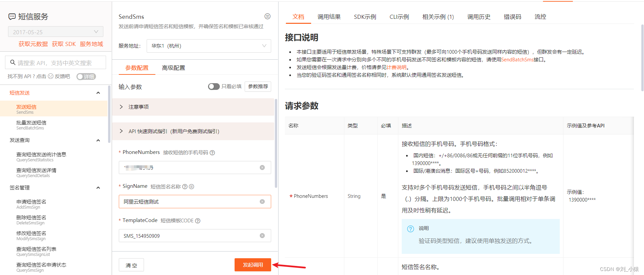Viewport: 644px width, 275px height.
Task: Click into the SignName input field
Action: pyautogui.click(x=195, y=202)
